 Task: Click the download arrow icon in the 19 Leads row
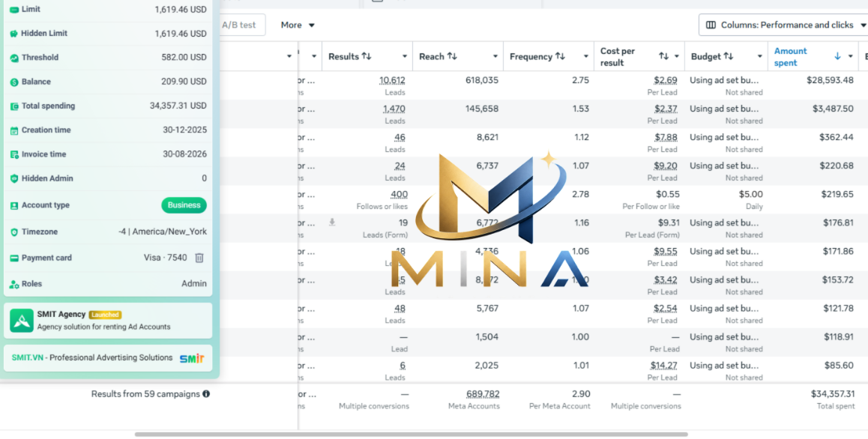click(x=332, y=222)
